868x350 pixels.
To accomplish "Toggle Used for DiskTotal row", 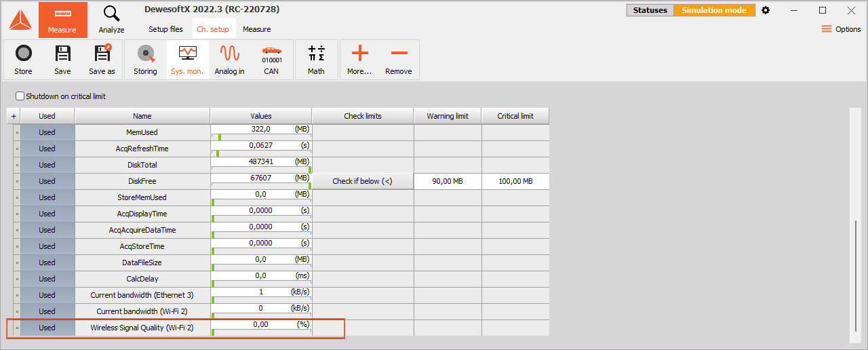I will [x=47, y=165].
